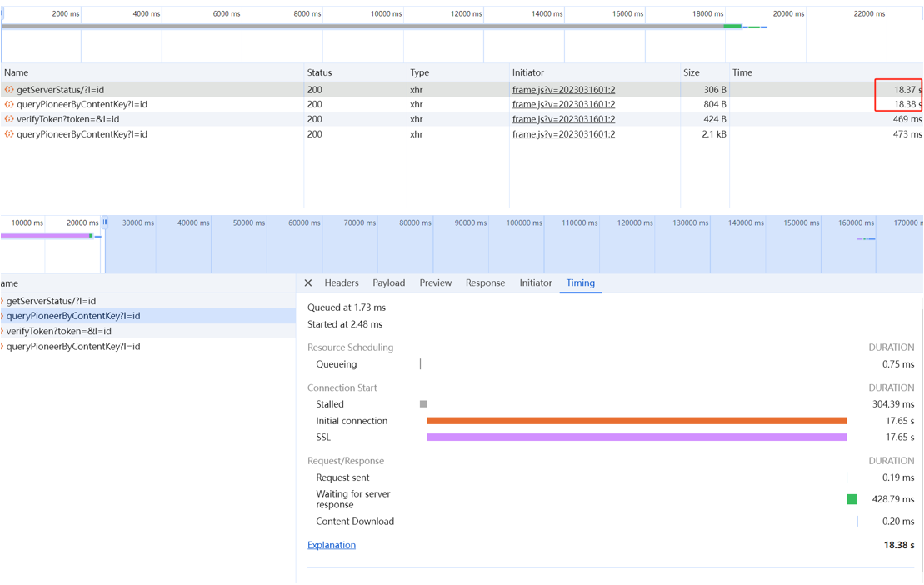Select queryPioneerByContentKey row sized 2.1 kB
Image resolution: width=924 pixels, height=585 pixels.
pyautogui.click(x=462, y=134)
